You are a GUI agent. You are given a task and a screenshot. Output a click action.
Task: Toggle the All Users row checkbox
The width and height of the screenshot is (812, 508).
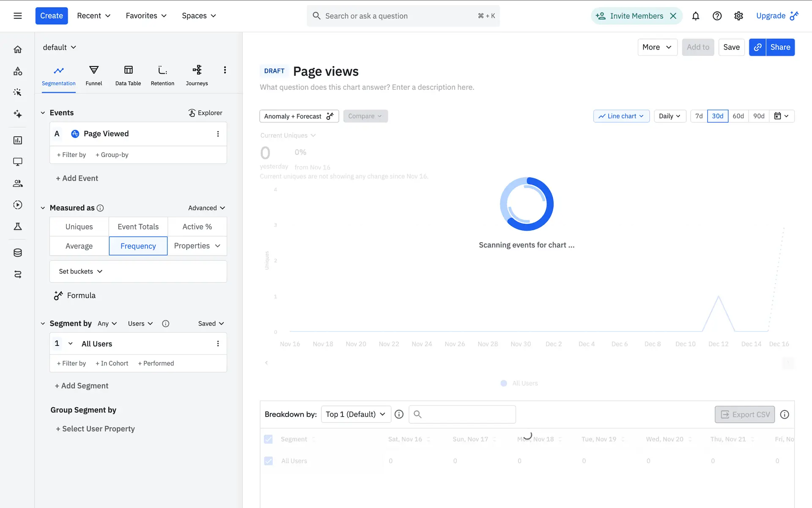(269, 461)
